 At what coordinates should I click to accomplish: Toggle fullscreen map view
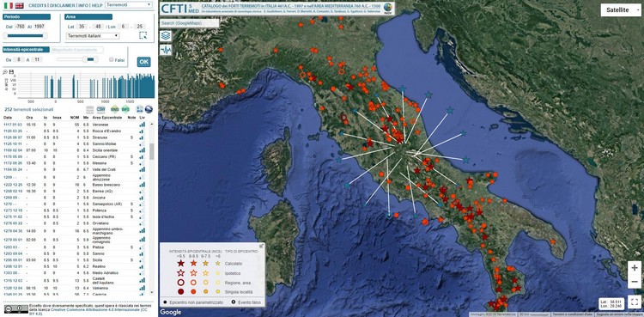click(635, 301)
